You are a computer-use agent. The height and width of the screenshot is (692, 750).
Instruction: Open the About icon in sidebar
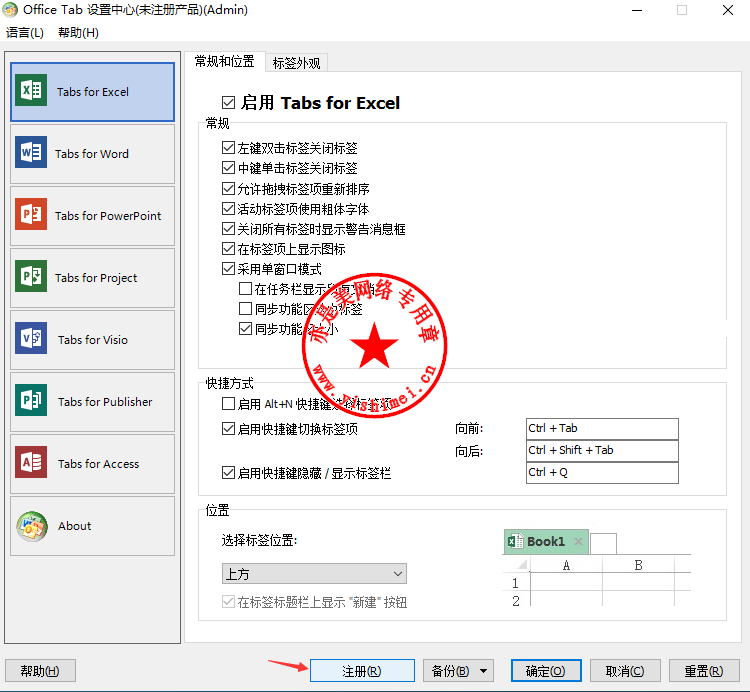click(x=32, y=526)
